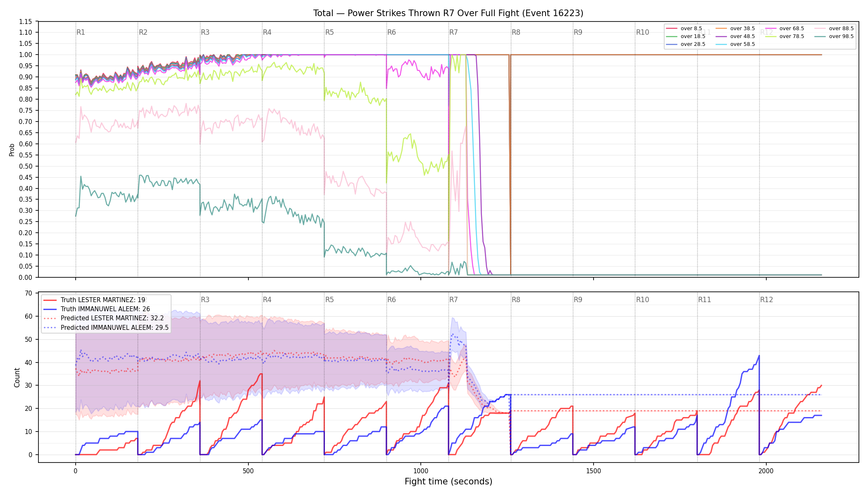
Task: Click the "Predicted LESTER MARTINEZ: 32.2" legend label
Action: pos(112,318)
